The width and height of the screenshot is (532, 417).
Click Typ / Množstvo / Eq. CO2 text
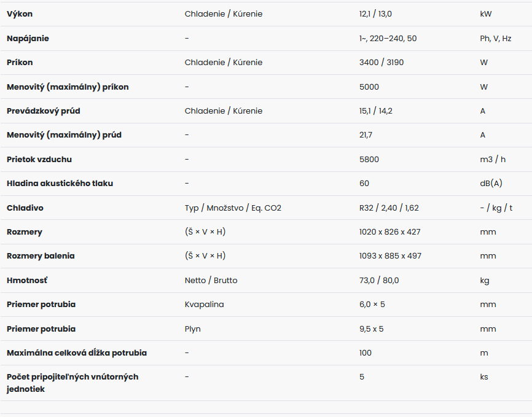[233, 208]
